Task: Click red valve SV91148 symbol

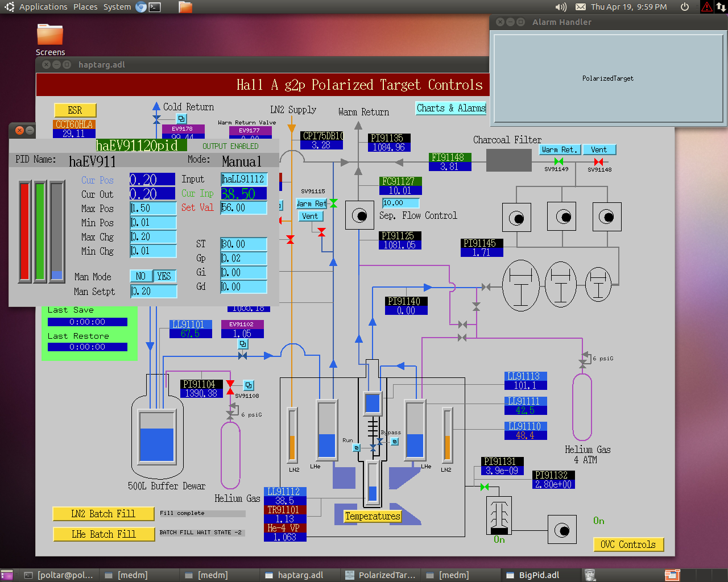Action: point(598,162)
